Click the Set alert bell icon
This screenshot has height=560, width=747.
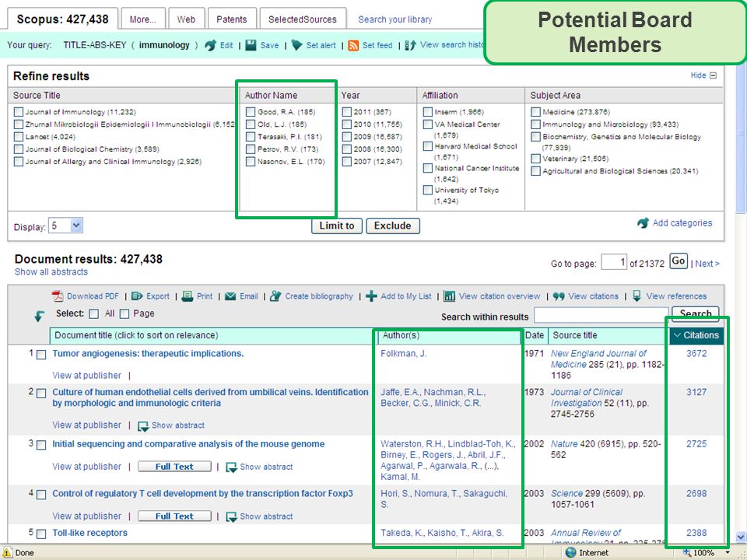(x=296, y=45)
